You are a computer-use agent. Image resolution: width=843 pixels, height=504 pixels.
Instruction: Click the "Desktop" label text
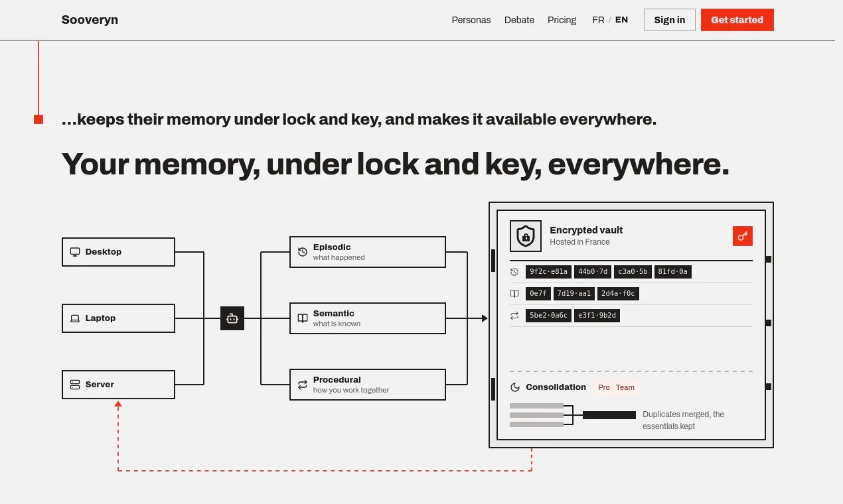tap(104, 252)
